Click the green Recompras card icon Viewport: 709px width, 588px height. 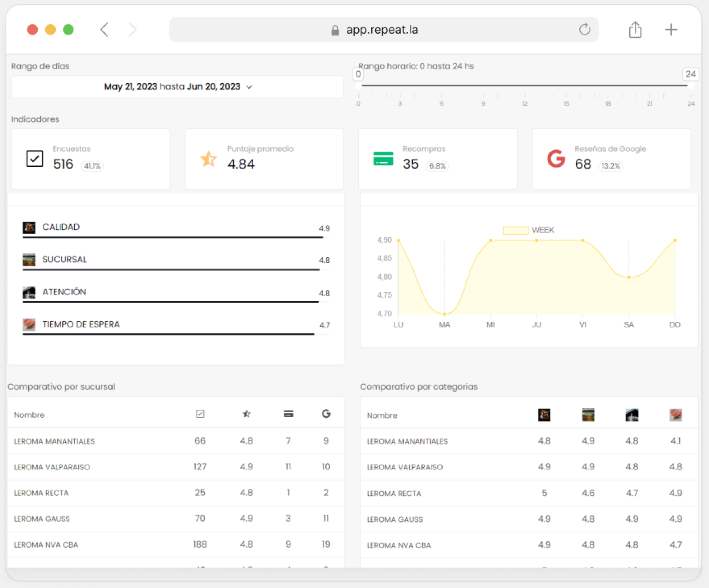[383, 159]
